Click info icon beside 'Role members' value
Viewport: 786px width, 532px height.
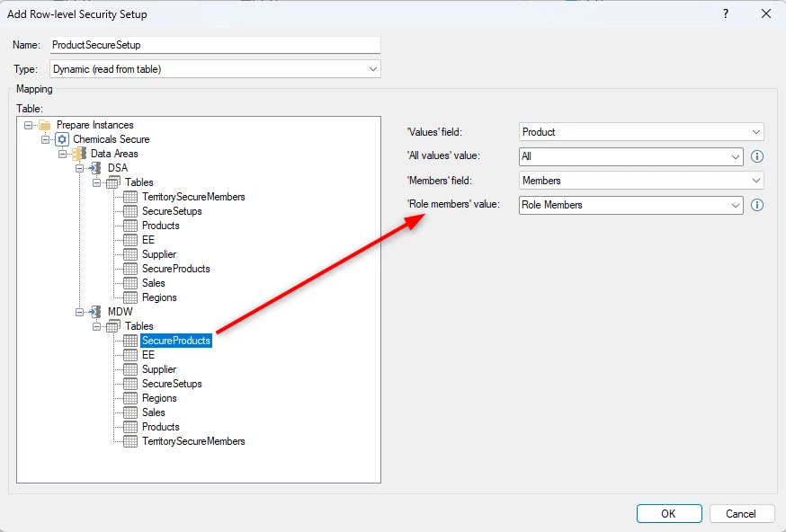(757, 205)
